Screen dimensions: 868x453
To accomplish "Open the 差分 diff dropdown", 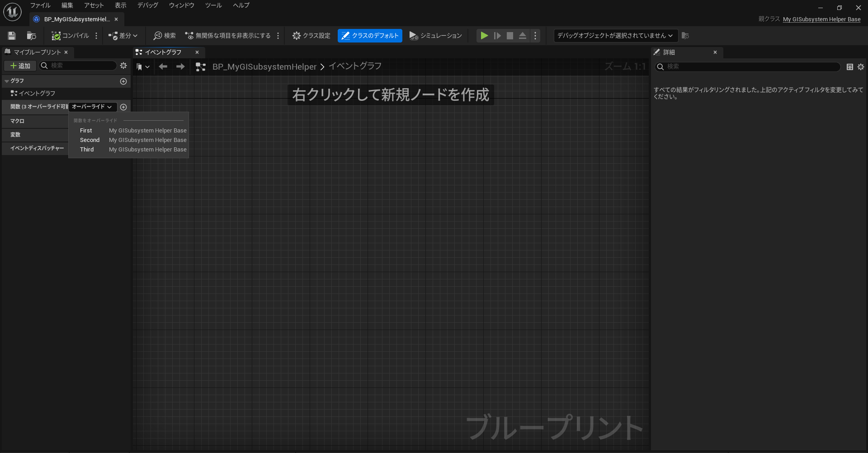I will [x=123, y=36].
